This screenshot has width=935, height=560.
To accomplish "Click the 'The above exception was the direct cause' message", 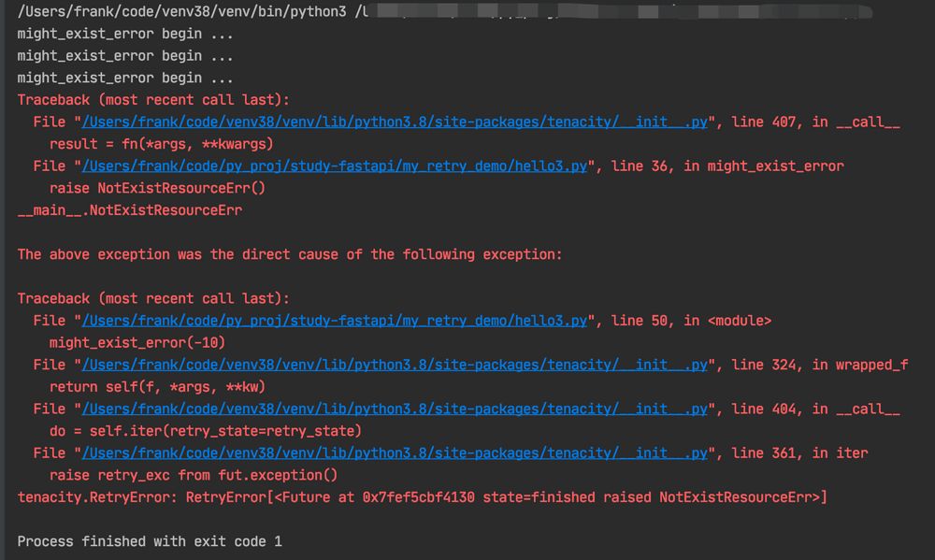I will (290, 254).
